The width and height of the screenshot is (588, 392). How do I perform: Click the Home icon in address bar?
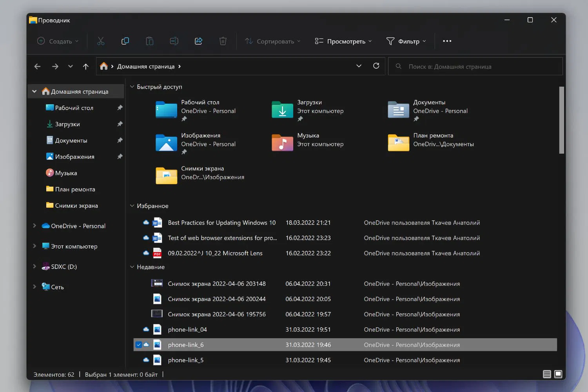click(x=103, y=66)
